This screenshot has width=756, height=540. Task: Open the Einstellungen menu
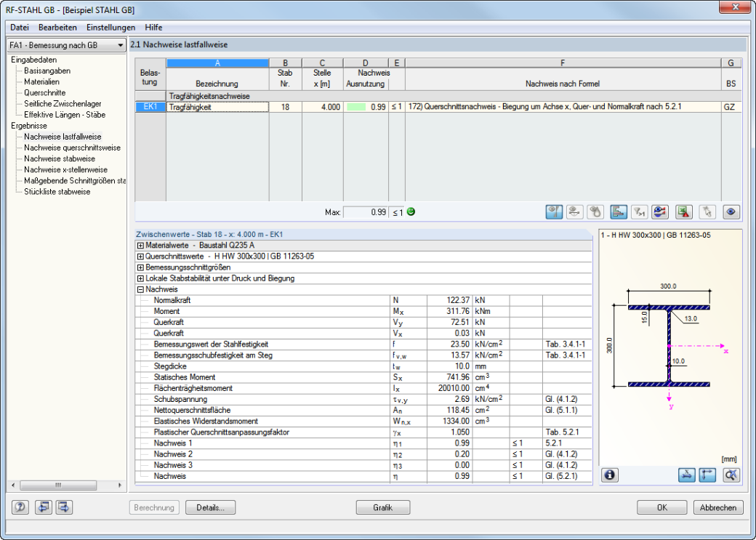111,28
